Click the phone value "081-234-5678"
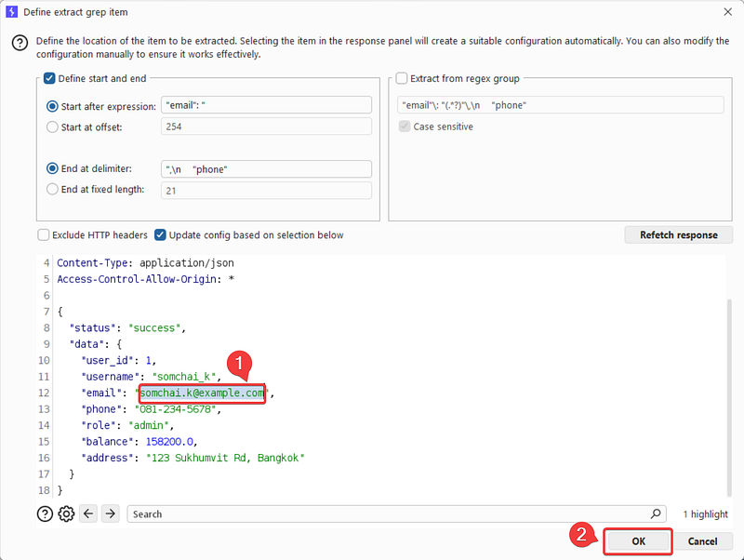The width and height of the screenshot is (744, 560). pyautogui.click(x=176, y=409)
